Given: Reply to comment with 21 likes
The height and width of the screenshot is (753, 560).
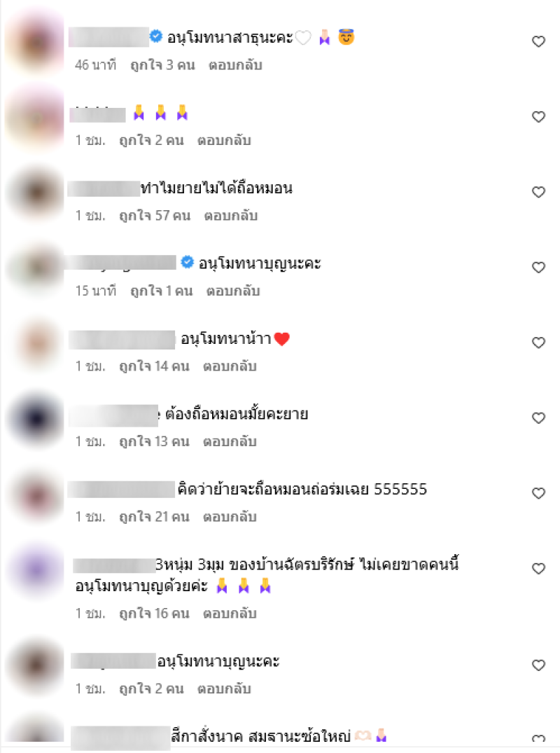Looking at the screenshot, I should tap(230, 517).
